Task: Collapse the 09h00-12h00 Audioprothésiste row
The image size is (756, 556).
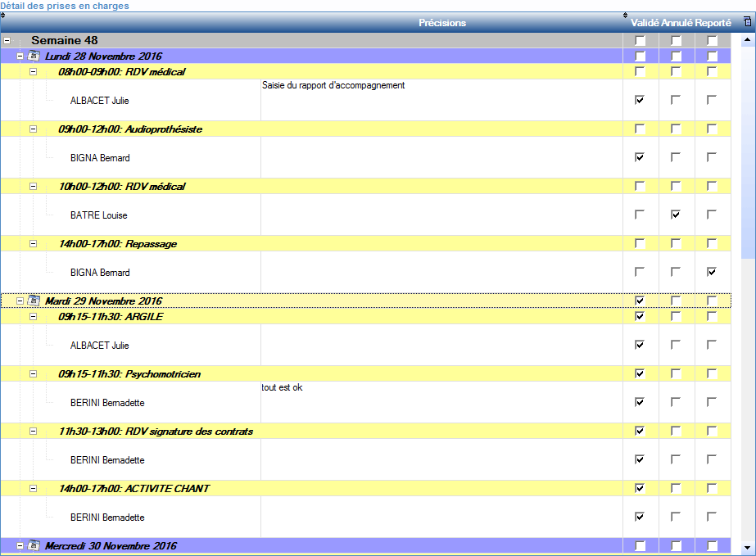Action: click(34, 129)
